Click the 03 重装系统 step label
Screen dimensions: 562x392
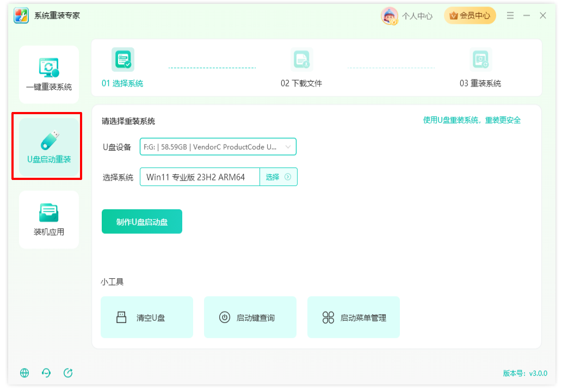point(480,84)
